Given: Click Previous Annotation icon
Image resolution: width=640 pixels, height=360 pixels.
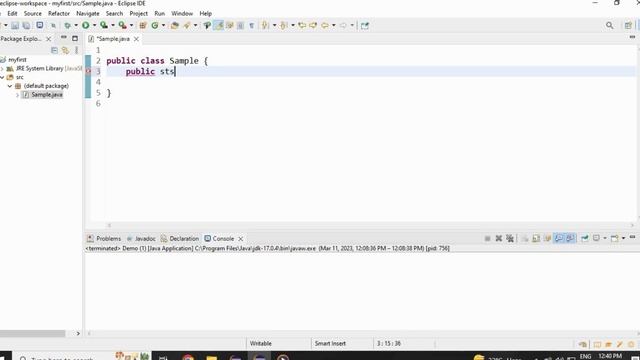Looking at the screenshot, I should (x=284, y=25).
